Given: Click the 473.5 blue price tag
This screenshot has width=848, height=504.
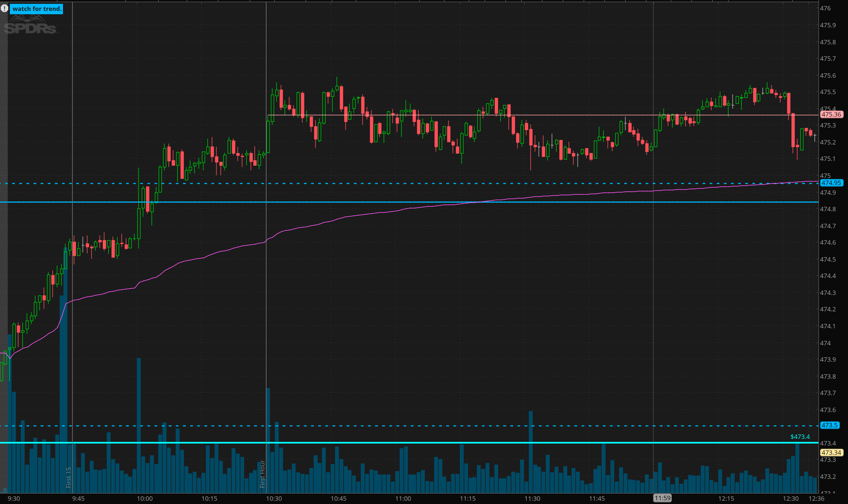Looking at the screenshot, I should (x=829, y=425).
